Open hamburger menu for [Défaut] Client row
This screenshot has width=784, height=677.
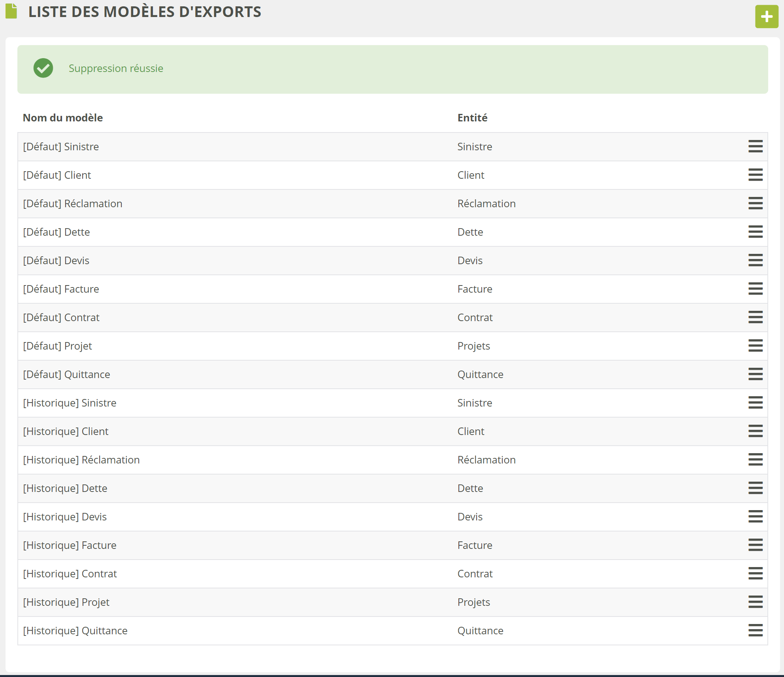(x=755, y=175)
